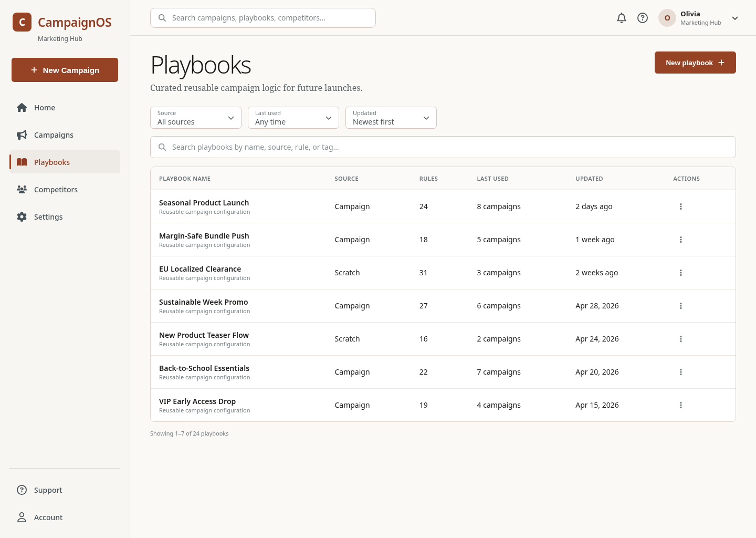
Task: Focus the top global search field
Action: pos(263,18)
